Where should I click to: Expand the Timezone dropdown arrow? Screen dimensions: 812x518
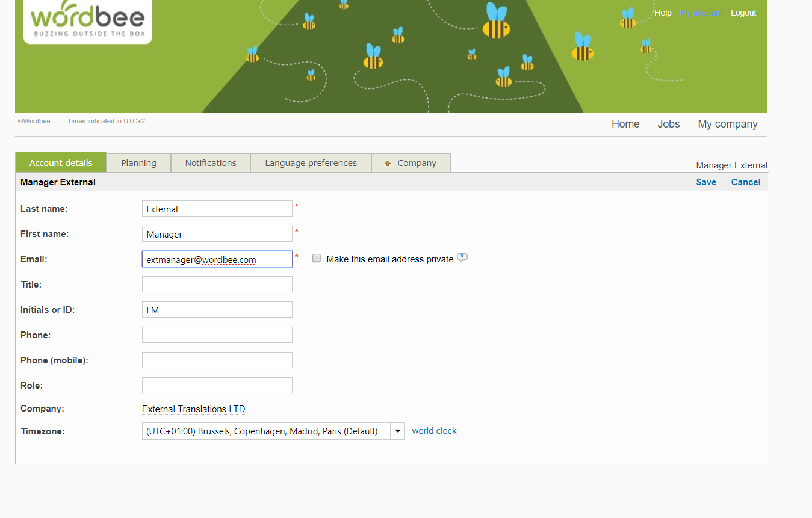[x=397, y=431]
